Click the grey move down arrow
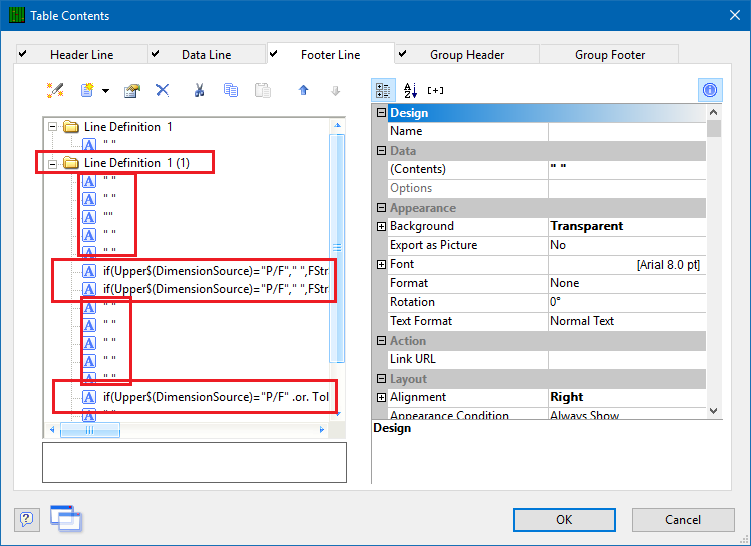The height and width of the screenshot is (546, 751). (335, 91)
